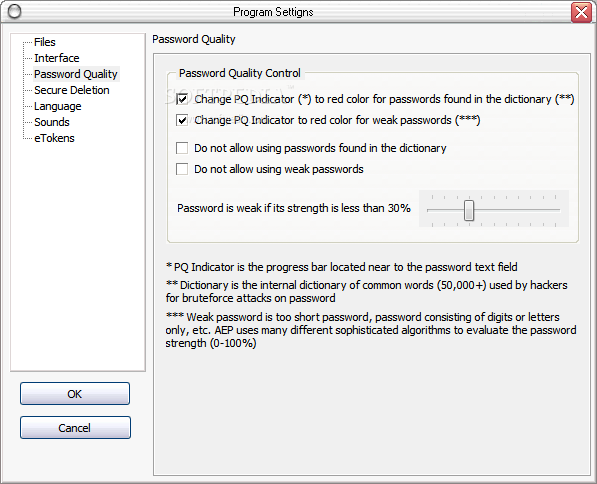Go to Language settings
The height and width of the screenshot is (484, 597).
click(x=57, y=106)
